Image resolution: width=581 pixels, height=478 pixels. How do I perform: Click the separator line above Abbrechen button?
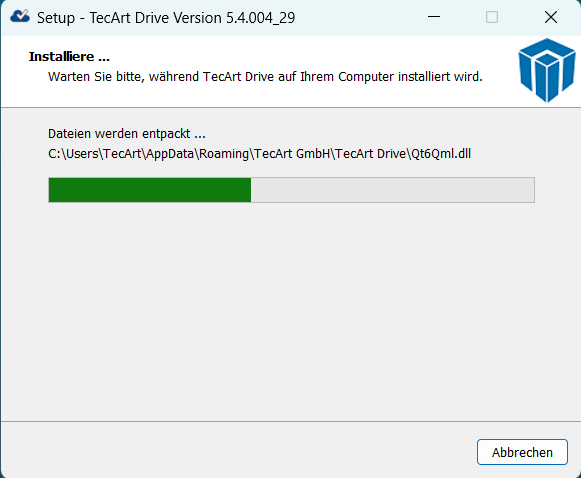[290, 421]
